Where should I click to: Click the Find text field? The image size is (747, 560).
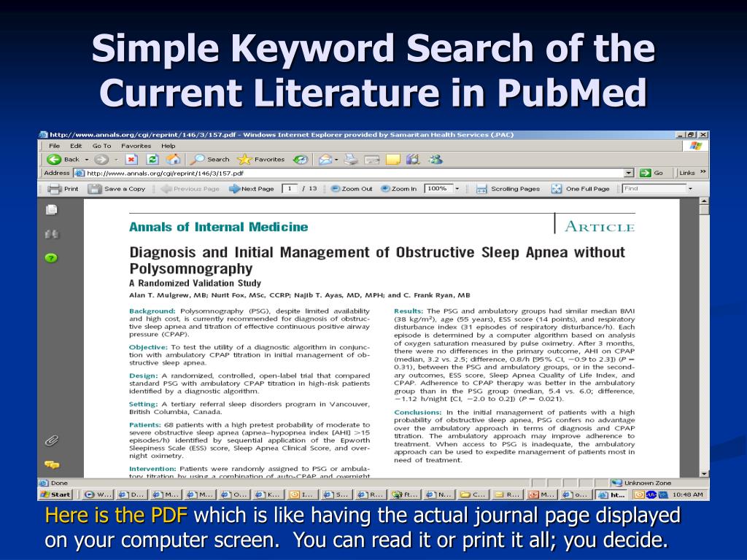pyautogui.click(x=654, y=189)
